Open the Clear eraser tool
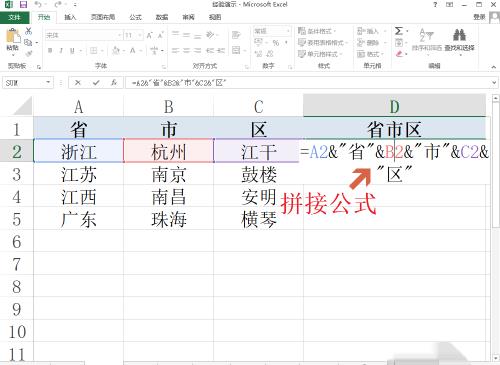The height and width of the screenshot is (365, 500). click(x=399, y=54)
